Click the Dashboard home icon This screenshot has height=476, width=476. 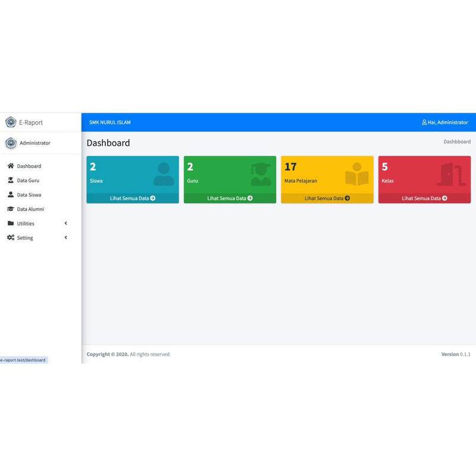click(11, 166)
